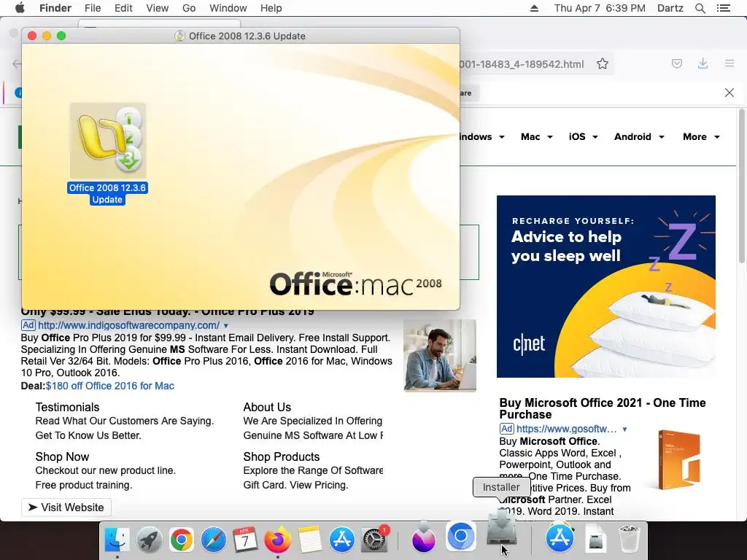Viewport: 747px width, 560px height.
Task: Open the Firefox hamburger application menu
Action: pos(729,63)
